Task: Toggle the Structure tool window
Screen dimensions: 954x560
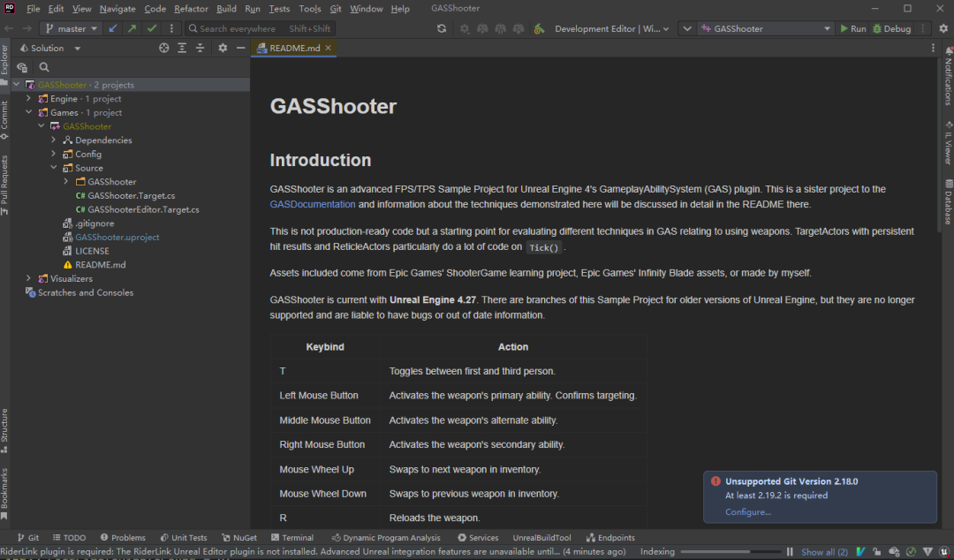Action: pos(5,431)
